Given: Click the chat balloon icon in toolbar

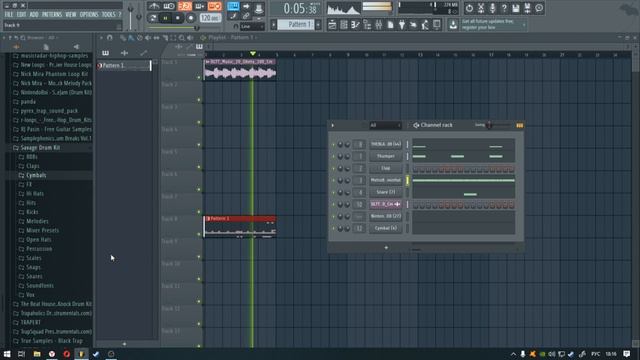Looking at the screenshot, I should pos(539,8).
